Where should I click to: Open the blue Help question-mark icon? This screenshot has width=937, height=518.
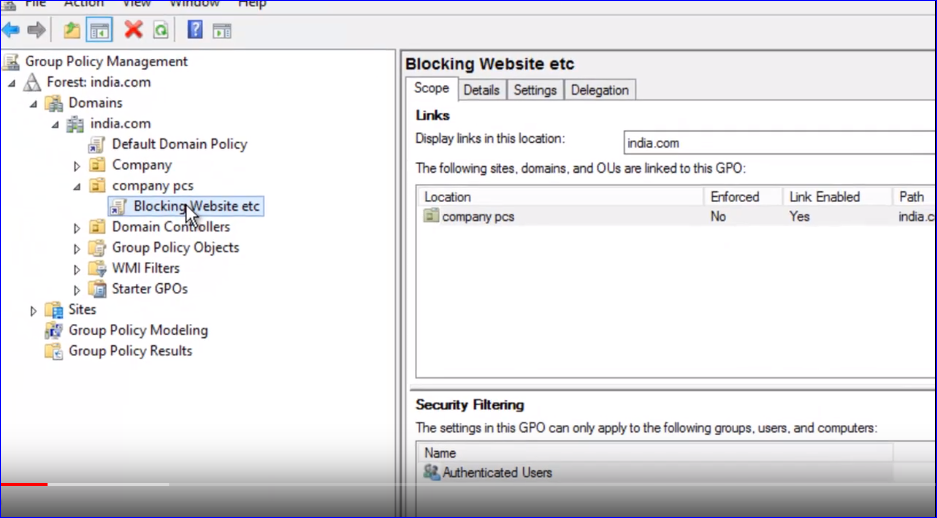tap(195, 29)
